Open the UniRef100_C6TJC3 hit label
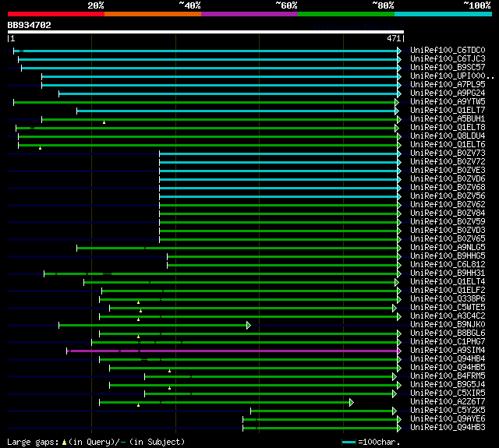 tap(448, 58)
